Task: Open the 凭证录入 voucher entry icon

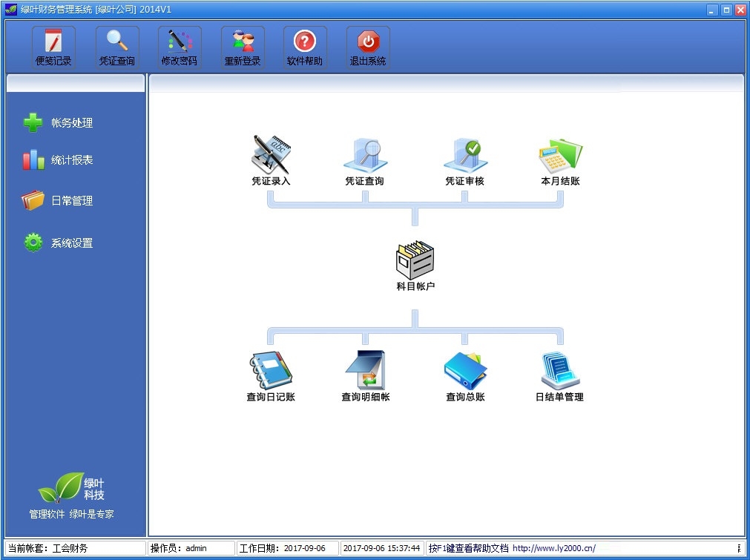Action: point(272,154)
